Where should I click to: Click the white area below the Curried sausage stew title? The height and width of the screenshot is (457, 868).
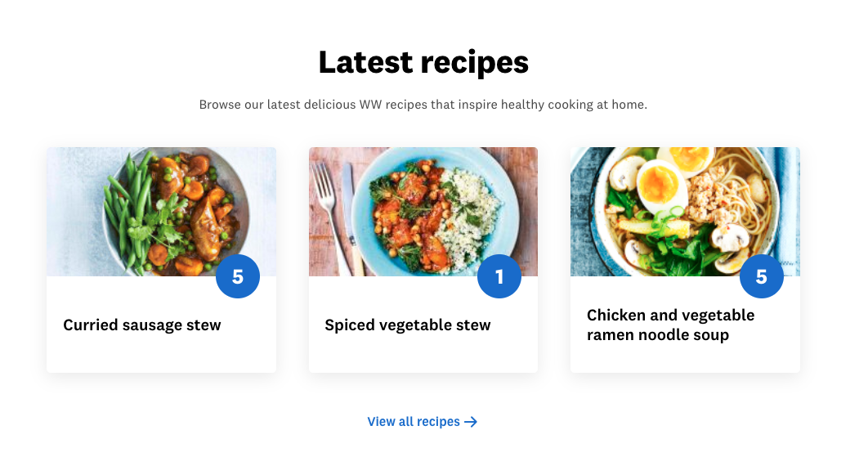[161, 356]
